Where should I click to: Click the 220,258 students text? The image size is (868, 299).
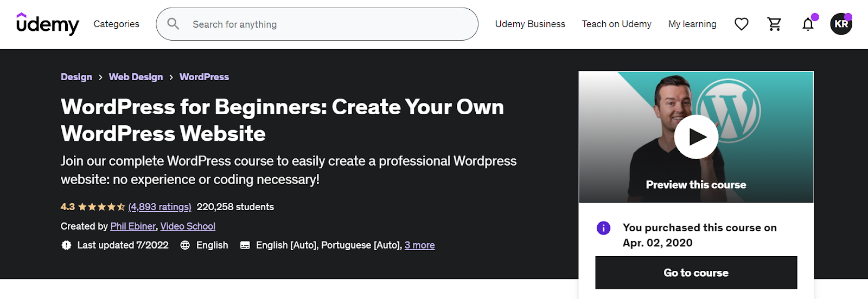(x=235, y=207)
